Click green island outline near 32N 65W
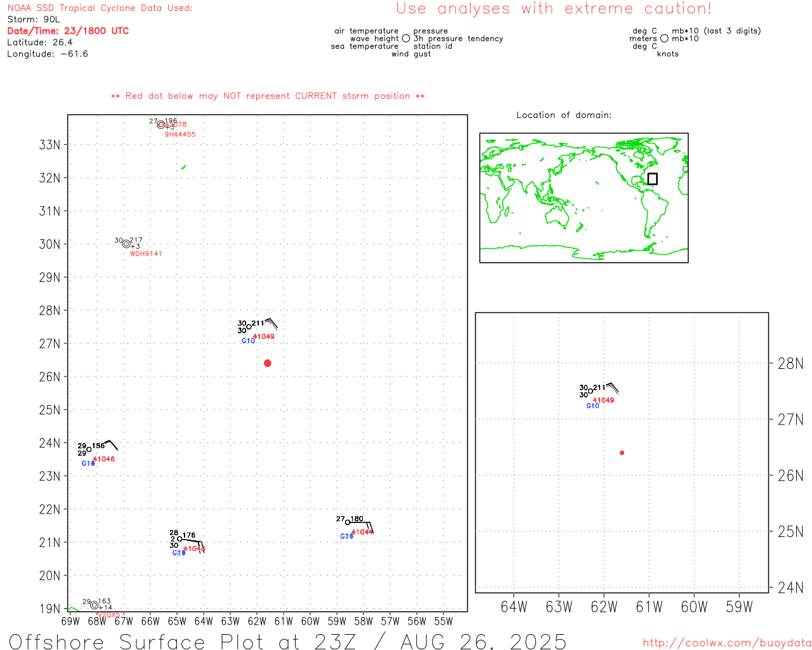 [x=183, y=167]
